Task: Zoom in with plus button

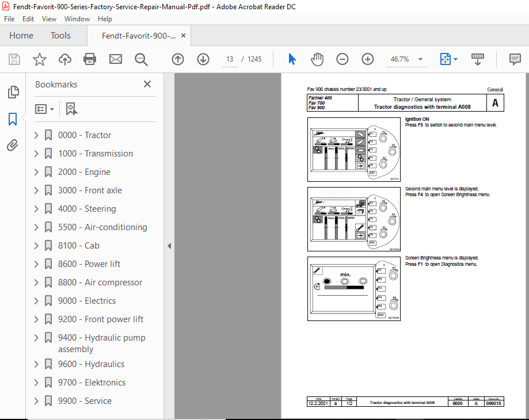Action: click(367, 59)
